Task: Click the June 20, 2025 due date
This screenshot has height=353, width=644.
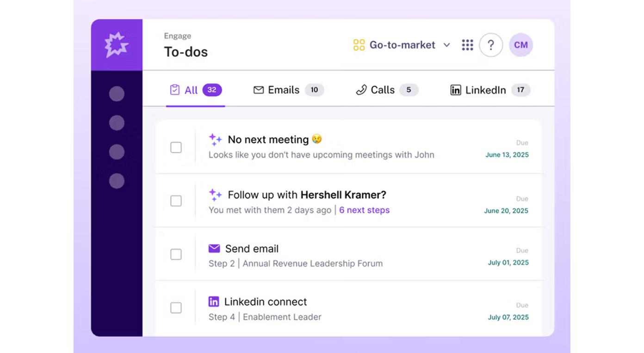Action: 506,211
